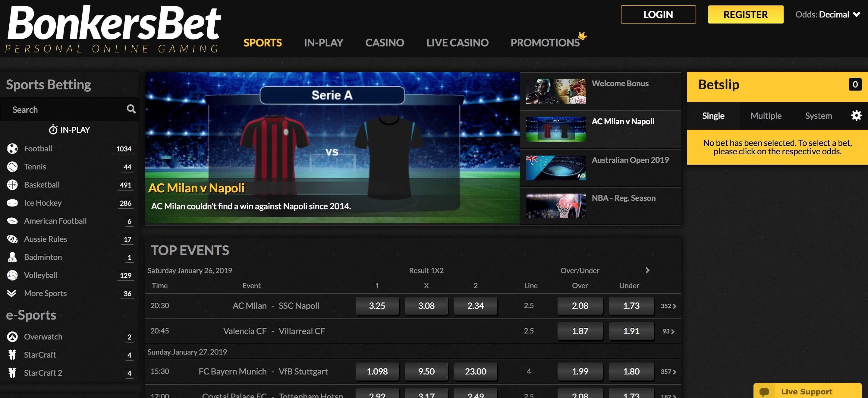This screenshot has width=868, height=398.
Task: Select VfB Stuttgart win at 23.00
Action: (x=476, y=371)
